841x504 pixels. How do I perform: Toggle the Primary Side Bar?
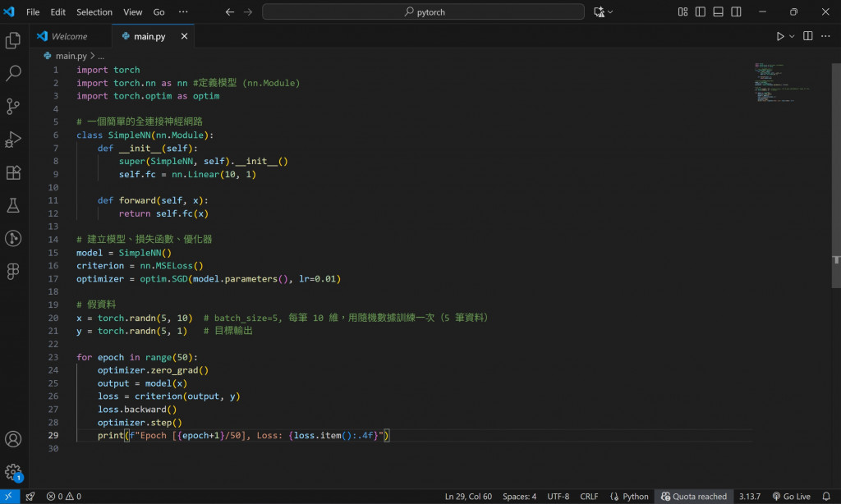(700, 11)
